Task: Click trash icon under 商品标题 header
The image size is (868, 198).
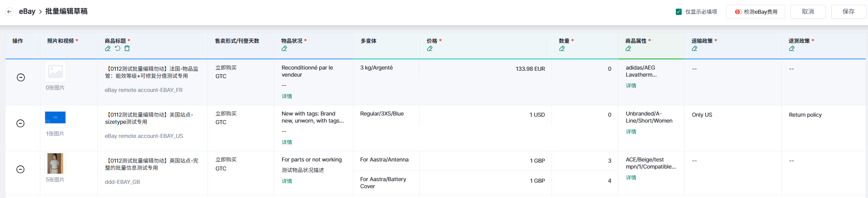Action: 127,49
